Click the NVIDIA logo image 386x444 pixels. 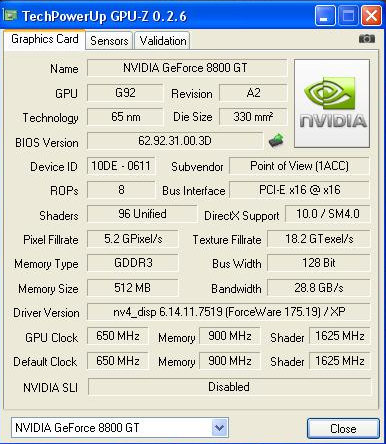click(332, 103)
